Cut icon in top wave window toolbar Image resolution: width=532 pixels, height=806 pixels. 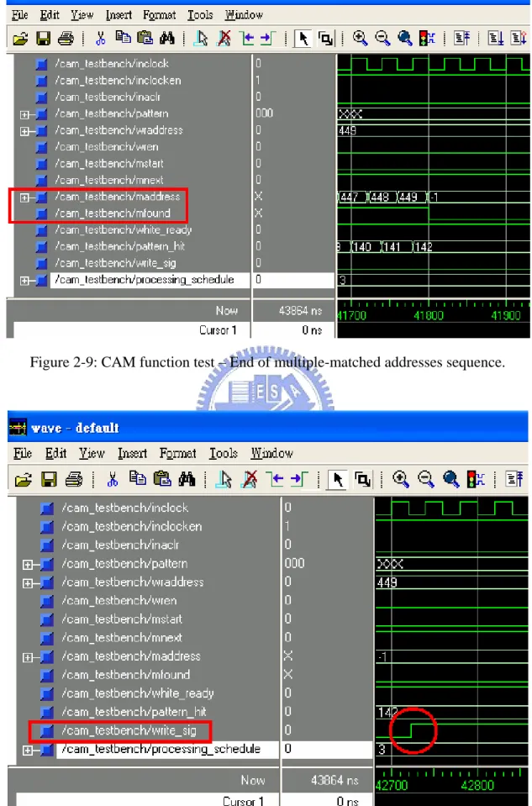[100, 38]
